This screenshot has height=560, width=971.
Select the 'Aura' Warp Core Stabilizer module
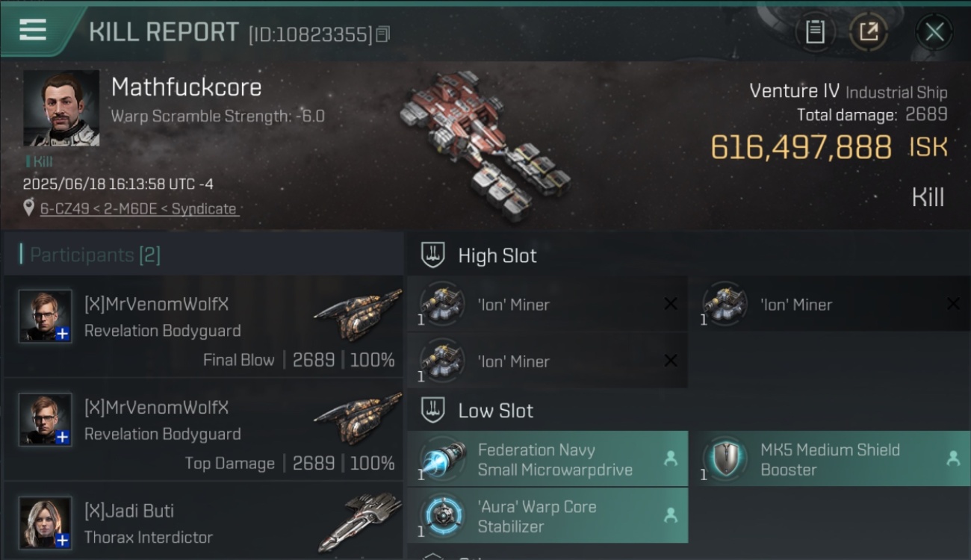click(547, 515)
